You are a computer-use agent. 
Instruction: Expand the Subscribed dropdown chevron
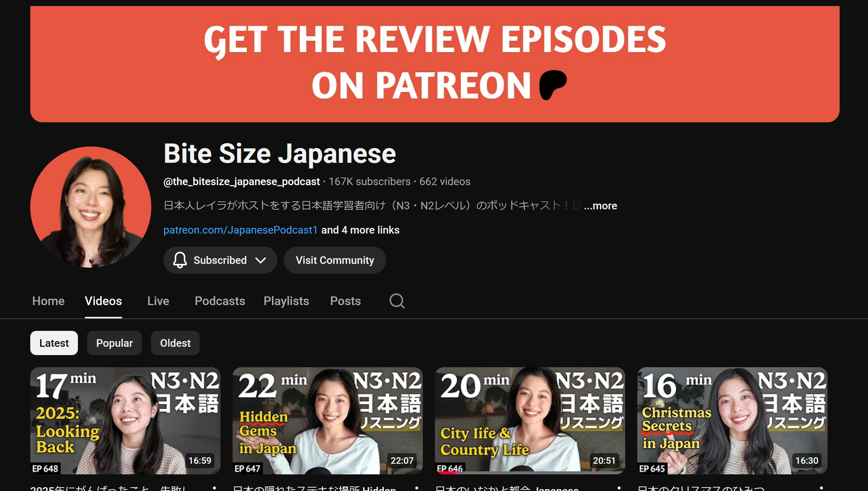coord(261,260)
